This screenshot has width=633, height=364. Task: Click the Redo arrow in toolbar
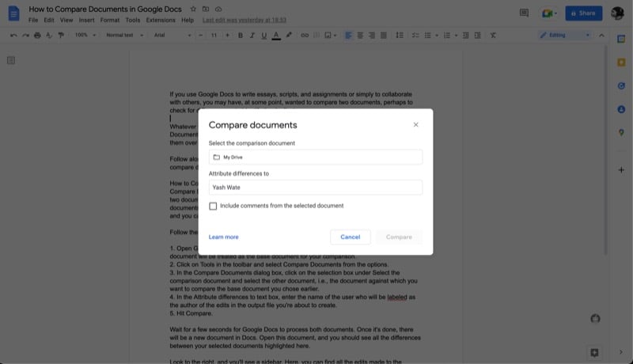pyautogui.click(x=25, y=35)
